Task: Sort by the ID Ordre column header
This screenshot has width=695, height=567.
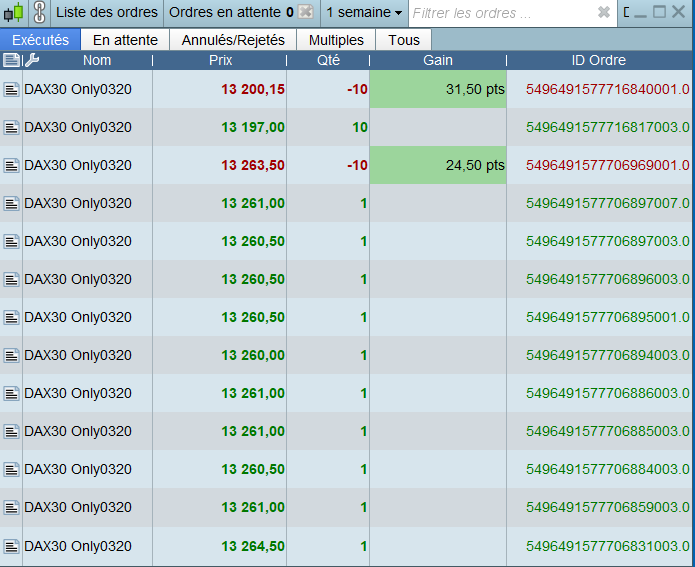Action: coord(599,60)
